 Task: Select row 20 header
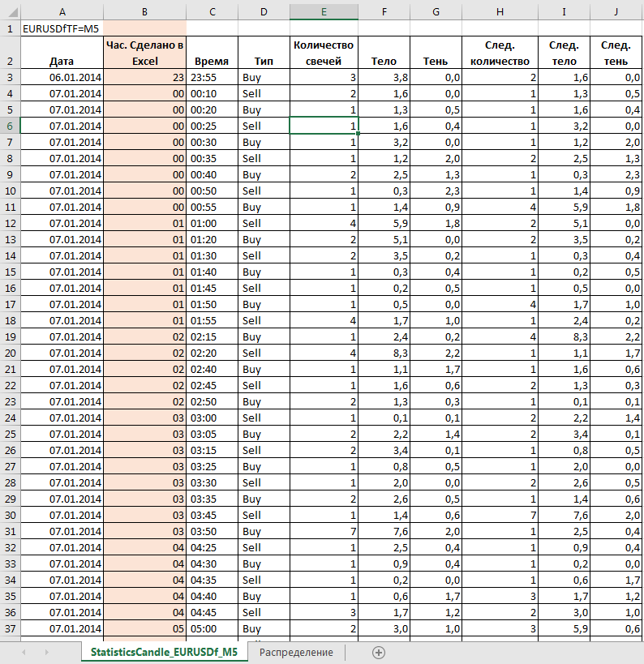click(x=11, y=353)
